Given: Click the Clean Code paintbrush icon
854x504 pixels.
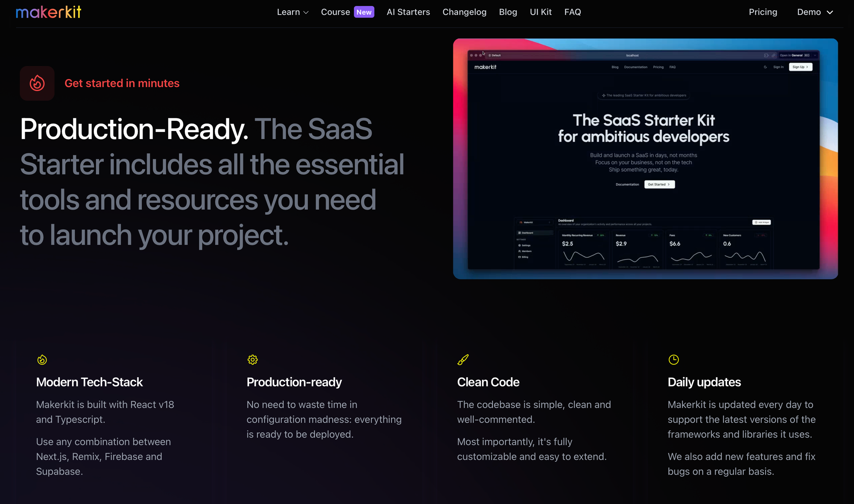Looking at the screenshot, I should pyautogui.click(x=463, y=359).
